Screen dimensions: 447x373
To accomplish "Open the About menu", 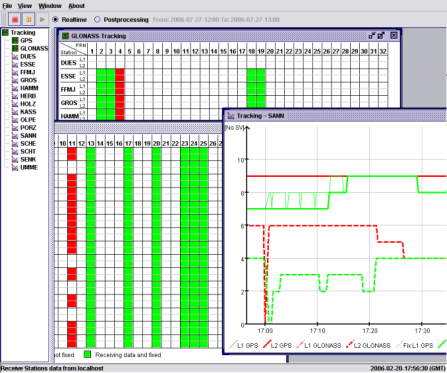I will point(76,6).
